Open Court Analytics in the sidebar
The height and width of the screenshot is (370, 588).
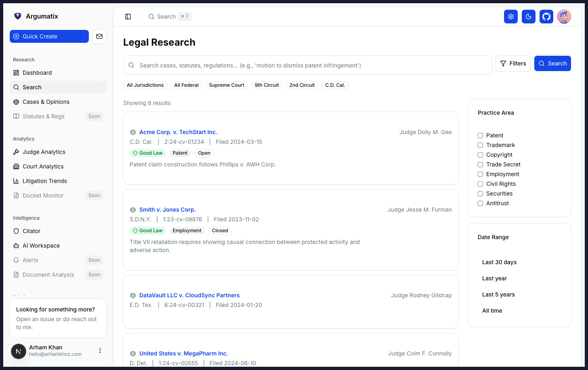(x=44, y=166)
